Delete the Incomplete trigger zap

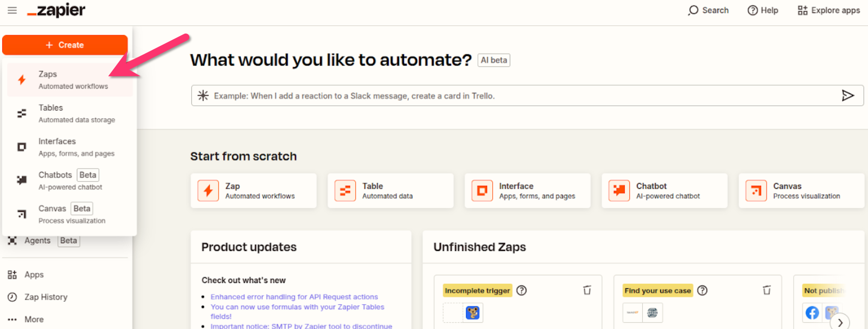point(587,290)
